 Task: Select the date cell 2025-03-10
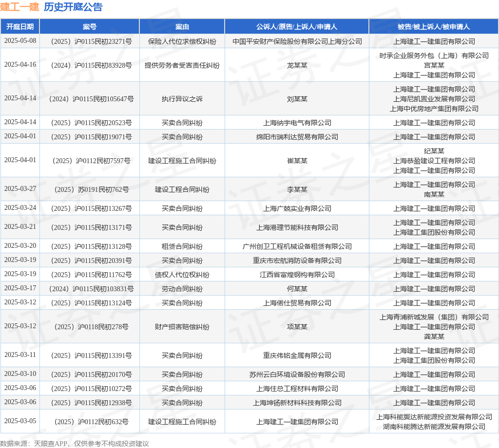click(20, 373)
